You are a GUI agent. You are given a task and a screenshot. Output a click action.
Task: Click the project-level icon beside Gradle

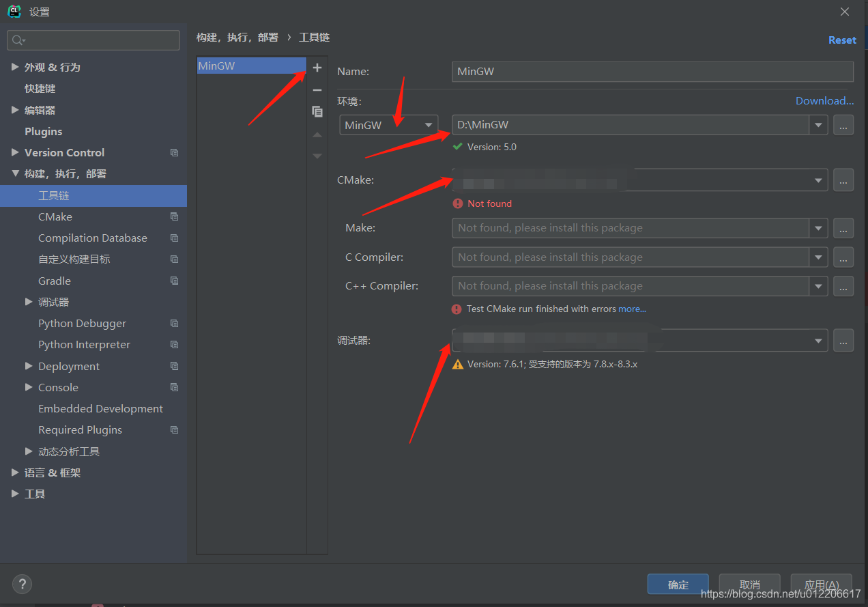tap(174, 281)
